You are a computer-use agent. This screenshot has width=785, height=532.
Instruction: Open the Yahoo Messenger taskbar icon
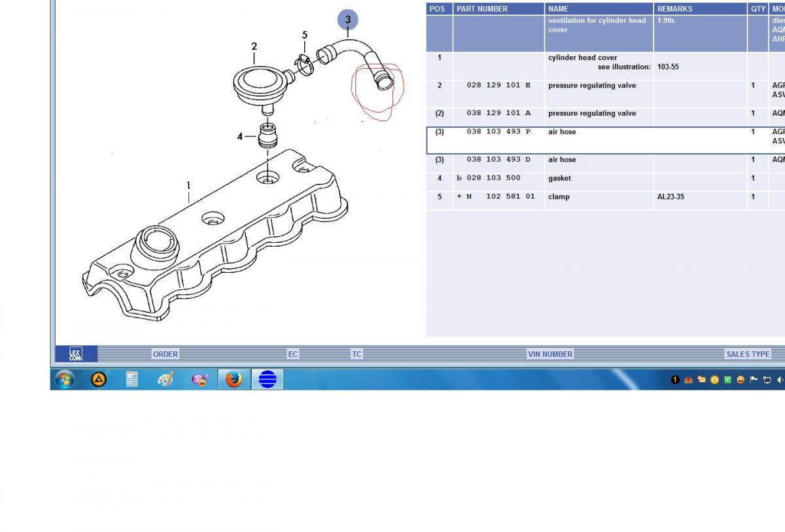tap(200, 379)
